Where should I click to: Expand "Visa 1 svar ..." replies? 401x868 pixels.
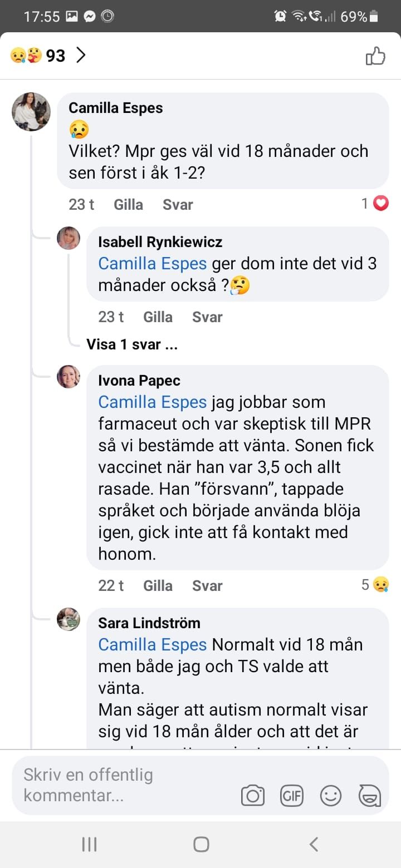[132, 344]
